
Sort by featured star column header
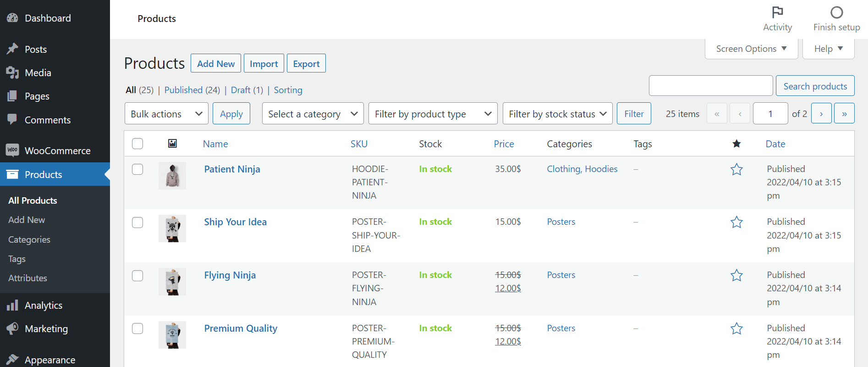(736, 144)
